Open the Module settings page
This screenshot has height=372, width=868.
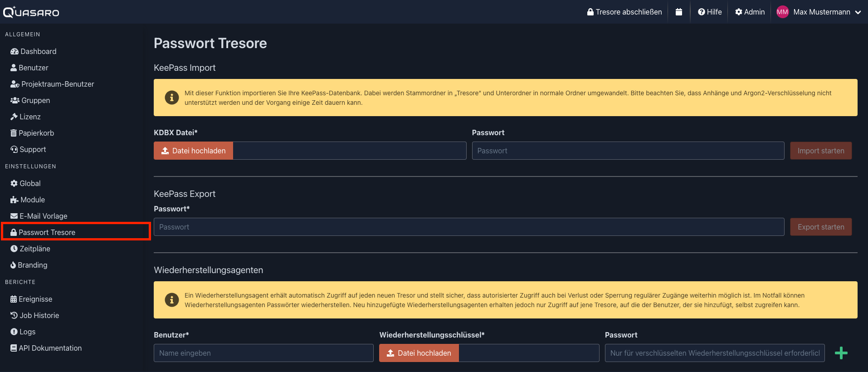(x=28, y=200)
